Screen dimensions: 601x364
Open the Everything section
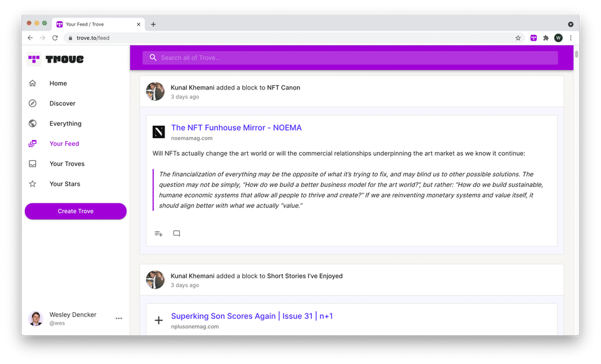click(65, 123)
